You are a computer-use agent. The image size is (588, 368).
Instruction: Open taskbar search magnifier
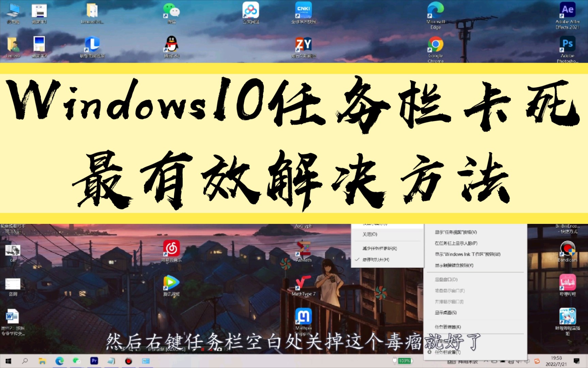coord(25,361)
